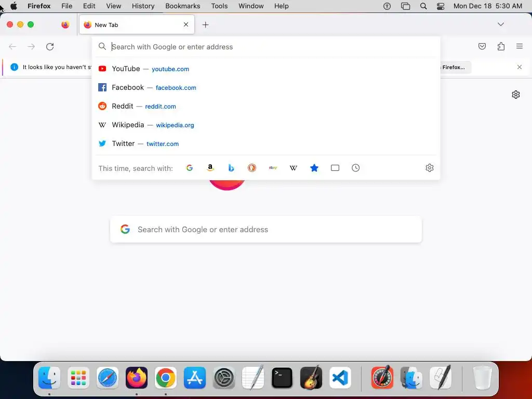The height and width of the screenshot is (399, 532).
Task: Launch Safari from the dock
Action: click(108, 378)
